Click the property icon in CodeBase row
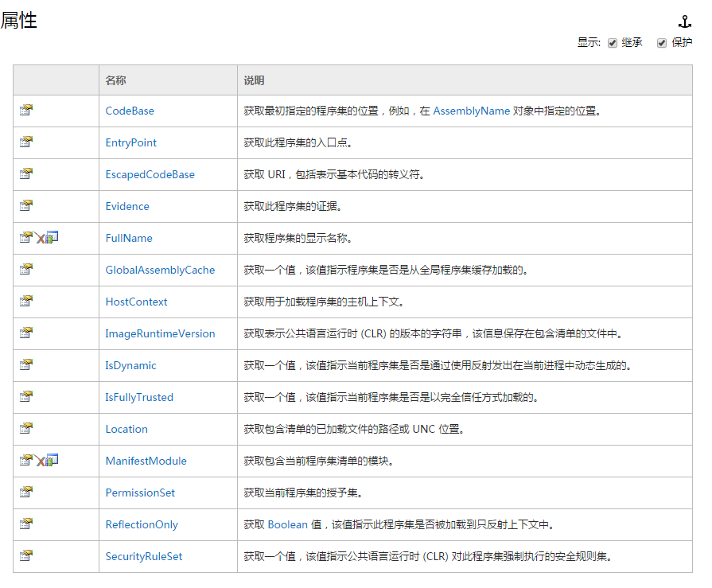The image size is (712, 588). coord(26,110)
